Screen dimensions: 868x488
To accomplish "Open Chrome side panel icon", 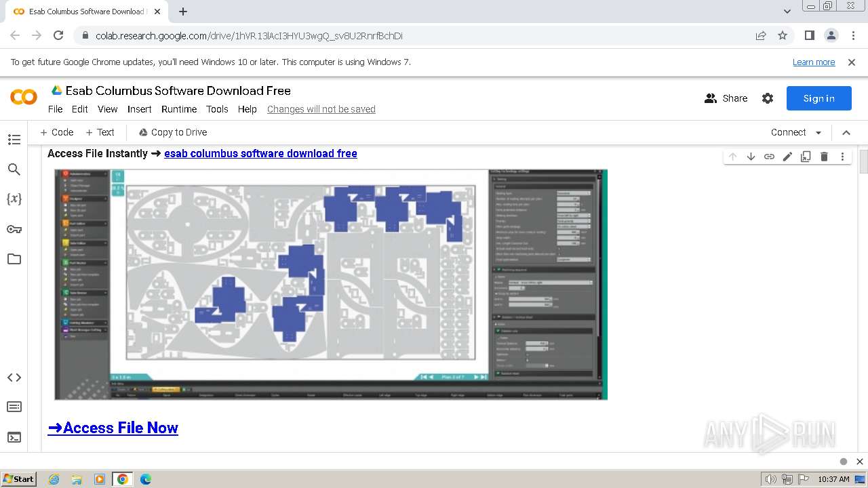I will coord(809,35).
